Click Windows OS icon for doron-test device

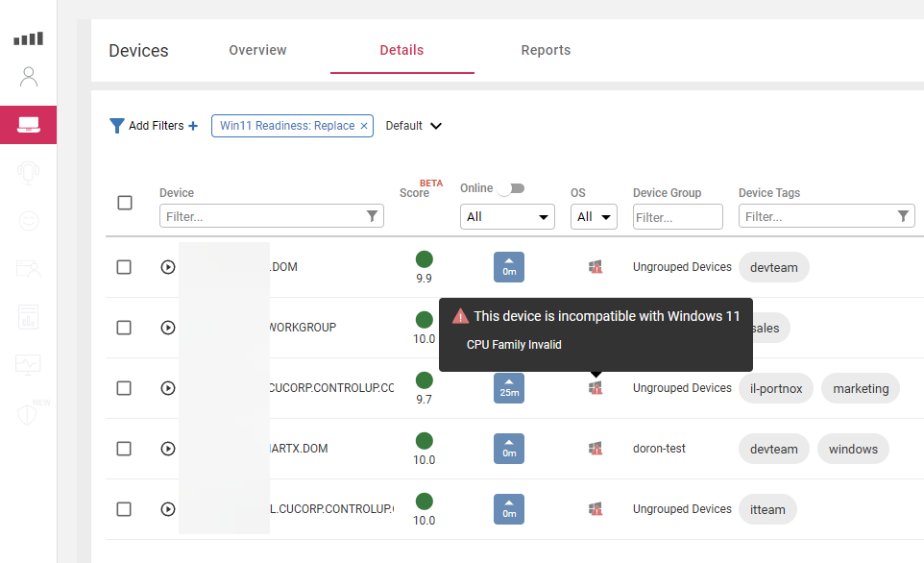596,449
